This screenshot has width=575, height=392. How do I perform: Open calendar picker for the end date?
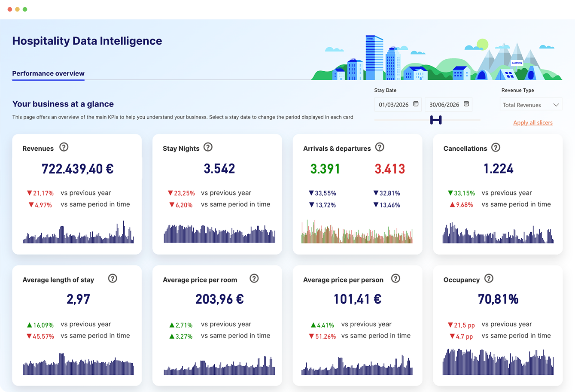466,104
